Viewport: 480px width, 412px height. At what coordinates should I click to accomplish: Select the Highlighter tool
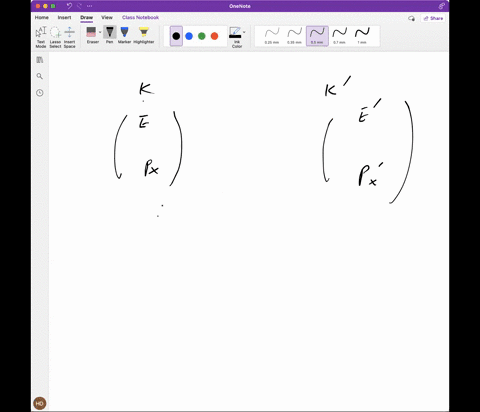[x=144, y=35]
